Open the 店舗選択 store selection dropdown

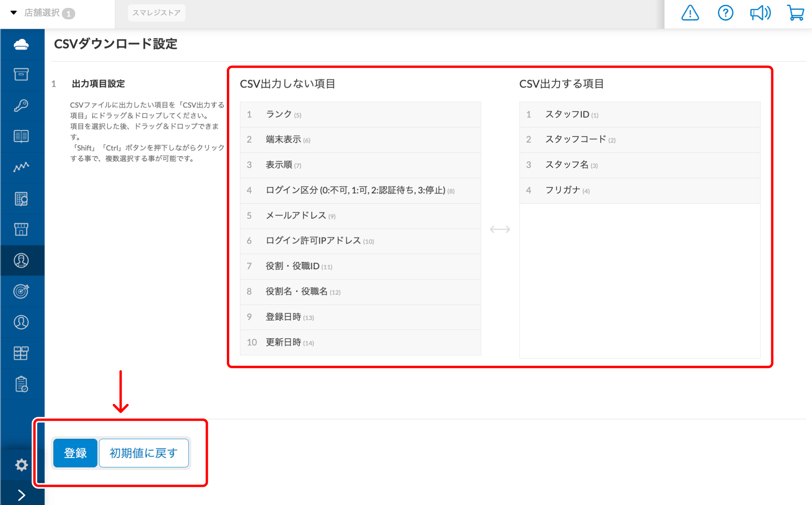click(x=42, y=13)
